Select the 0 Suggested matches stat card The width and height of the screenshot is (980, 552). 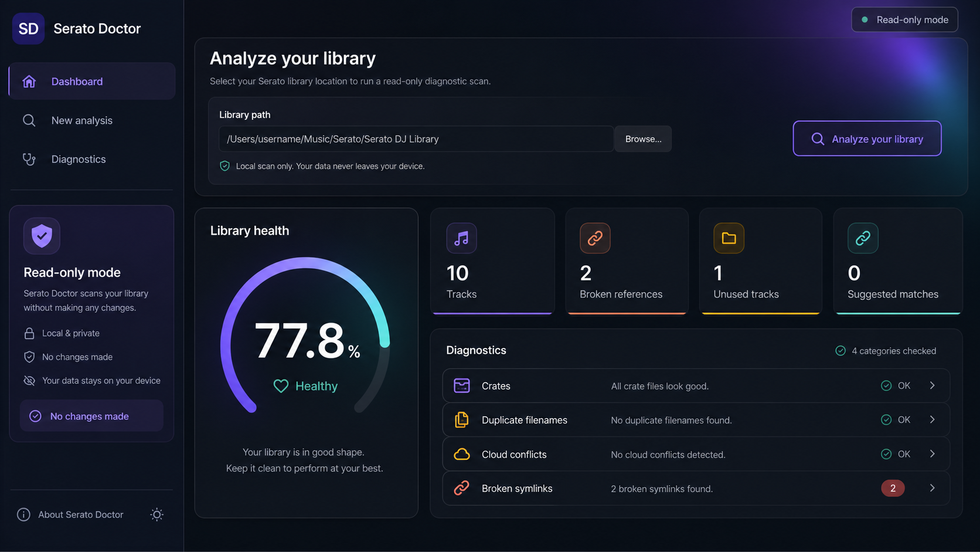click(x=898, y=262)
